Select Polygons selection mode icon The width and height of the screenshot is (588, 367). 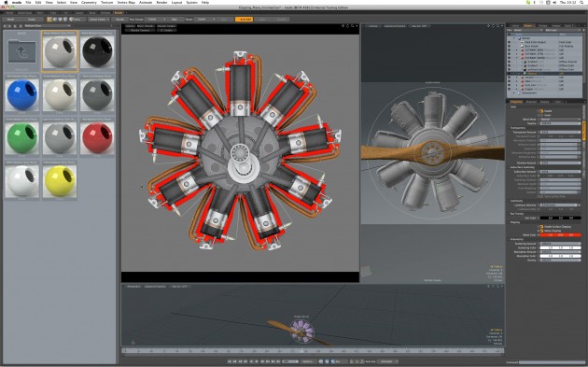[60, 19]
